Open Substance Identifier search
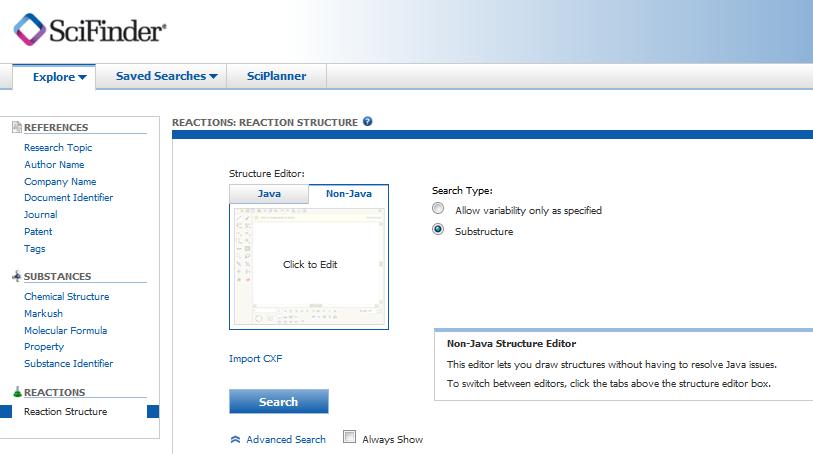 [68, 363]
